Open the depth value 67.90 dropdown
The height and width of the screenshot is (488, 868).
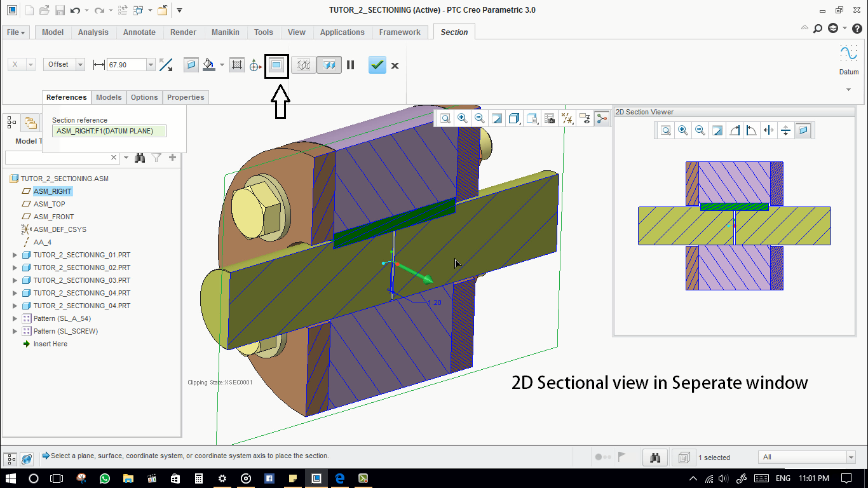click(x=151, y=64)
